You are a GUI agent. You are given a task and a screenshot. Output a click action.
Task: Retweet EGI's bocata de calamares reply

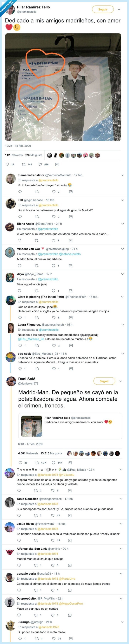pos(37,217)
